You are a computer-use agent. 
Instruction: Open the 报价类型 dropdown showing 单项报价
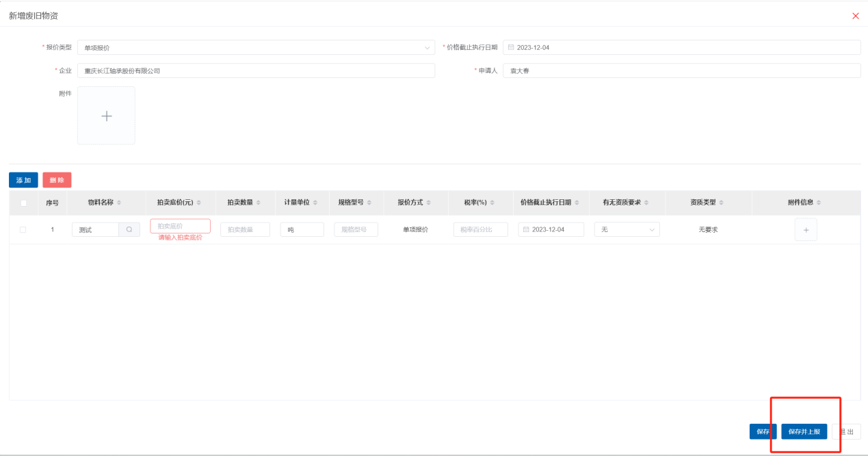256,48
